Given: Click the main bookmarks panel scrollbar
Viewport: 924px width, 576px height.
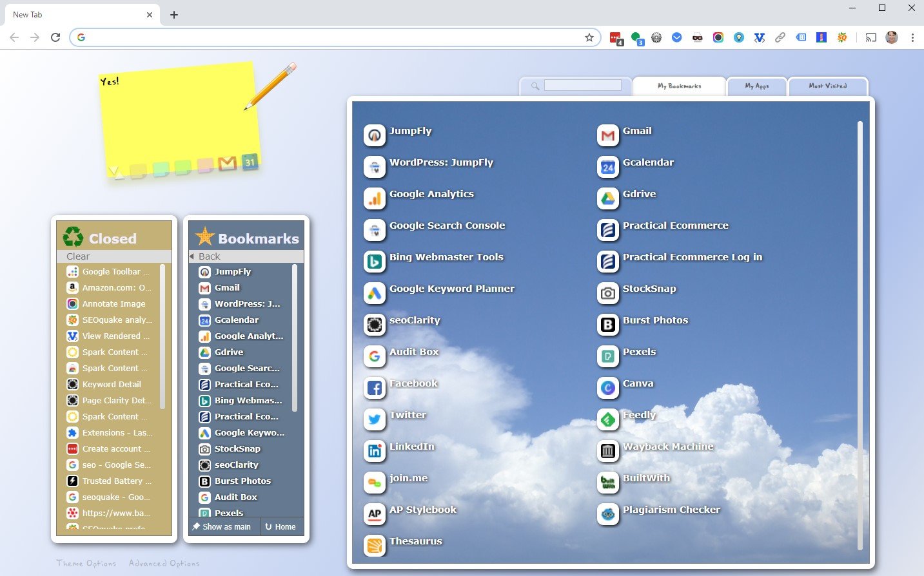Looking at the screenshot, I should [x=860, y=335].
